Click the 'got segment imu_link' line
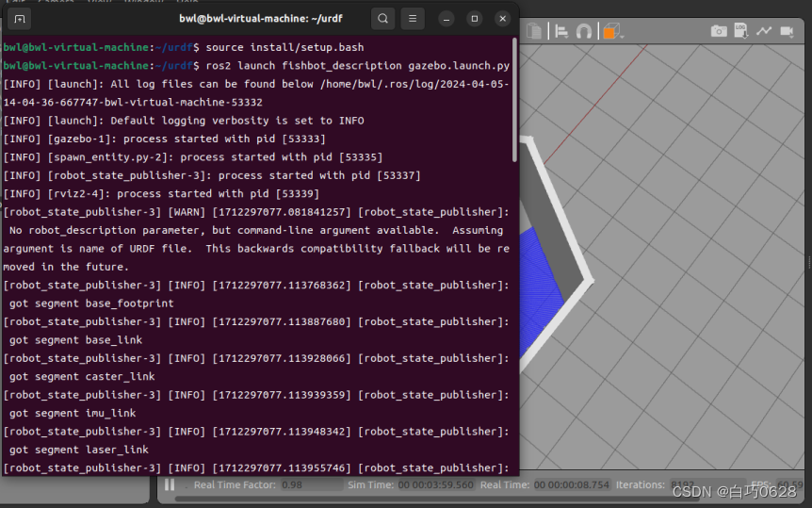This screenshot has width=812, height=508. 73,413
